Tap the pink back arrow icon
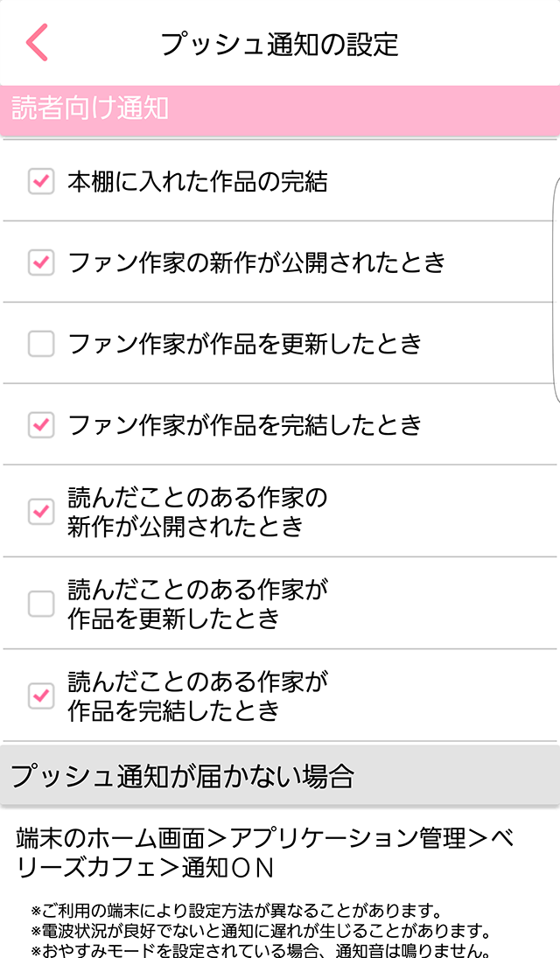This screenshot has width=560, height=958. 37,43
